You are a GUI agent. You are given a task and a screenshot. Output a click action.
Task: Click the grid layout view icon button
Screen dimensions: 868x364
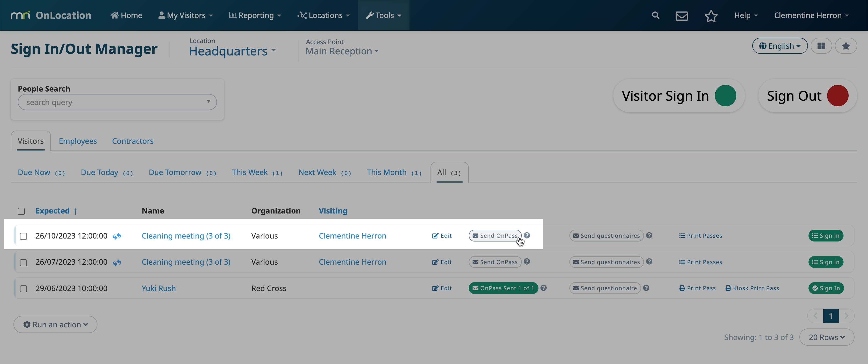click(821, 46)
